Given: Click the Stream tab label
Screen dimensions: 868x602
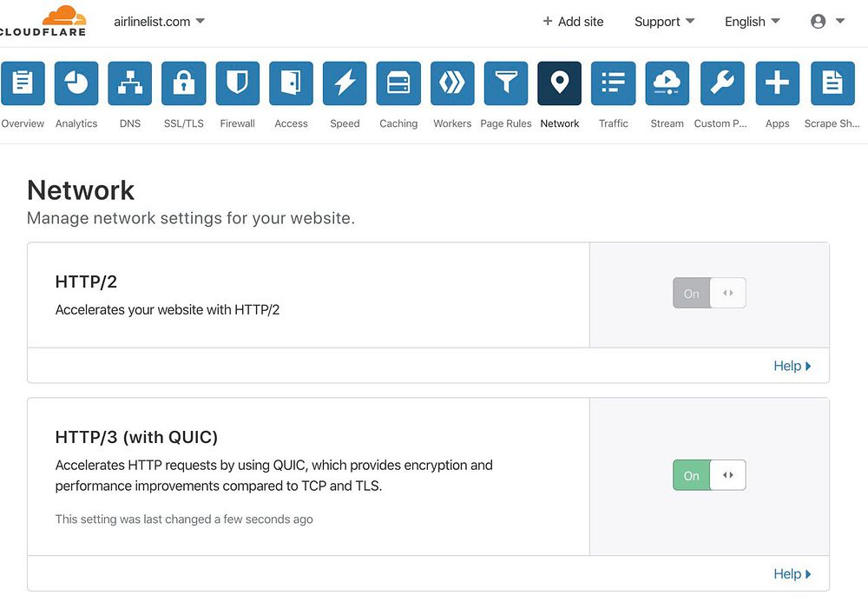Looking at the screenshot, I should (x=667, y=123).
